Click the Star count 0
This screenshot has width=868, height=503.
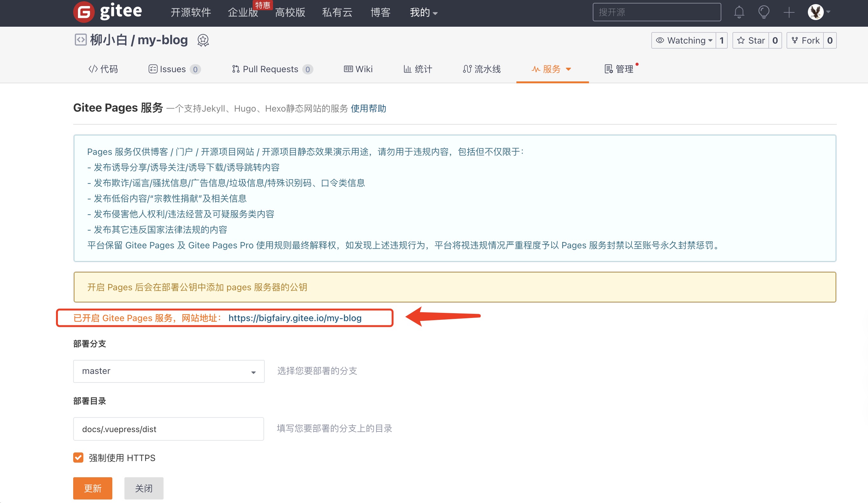click(775, 41)
